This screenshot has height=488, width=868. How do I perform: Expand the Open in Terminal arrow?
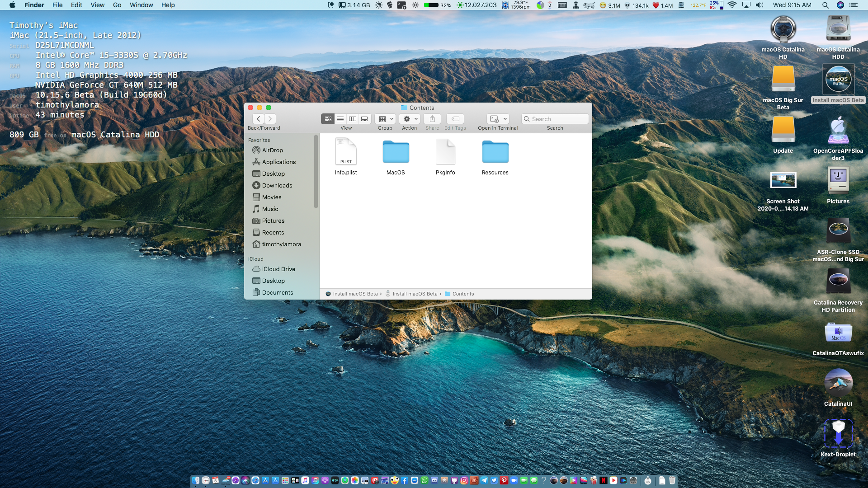tap(505, 119)
